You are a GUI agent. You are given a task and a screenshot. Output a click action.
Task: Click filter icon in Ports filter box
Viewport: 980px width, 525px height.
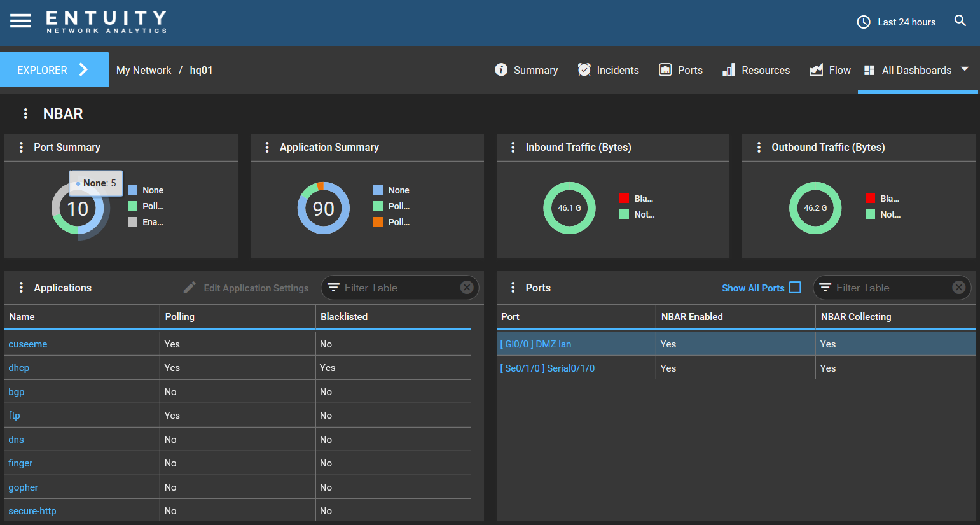(825, 288)
